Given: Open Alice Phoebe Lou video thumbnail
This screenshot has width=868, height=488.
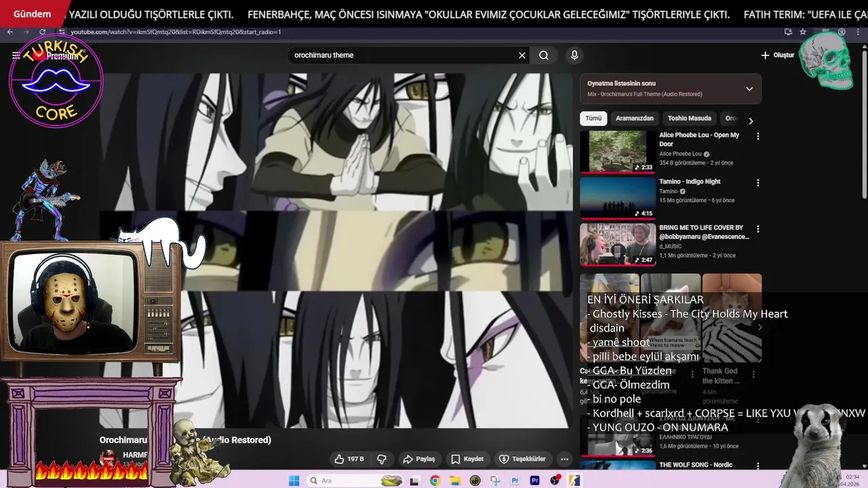Looking at the screenshot, I should coord(618,151).
